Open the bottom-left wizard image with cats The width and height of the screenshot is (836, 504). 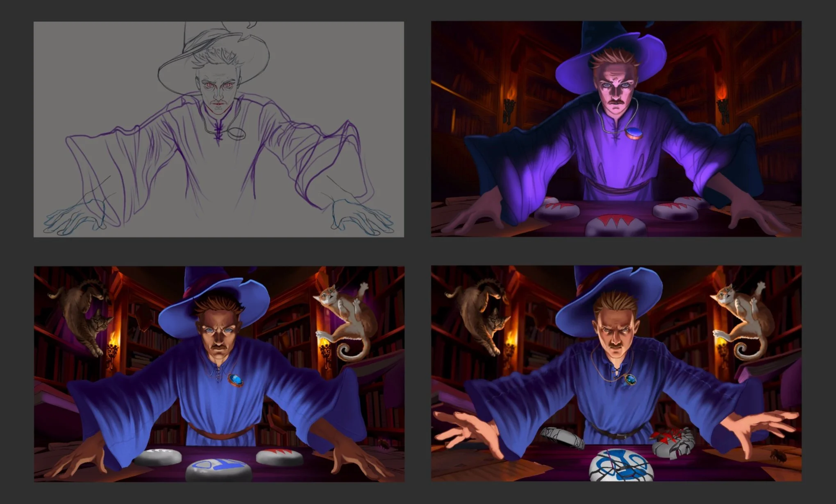tap(218, 374)
